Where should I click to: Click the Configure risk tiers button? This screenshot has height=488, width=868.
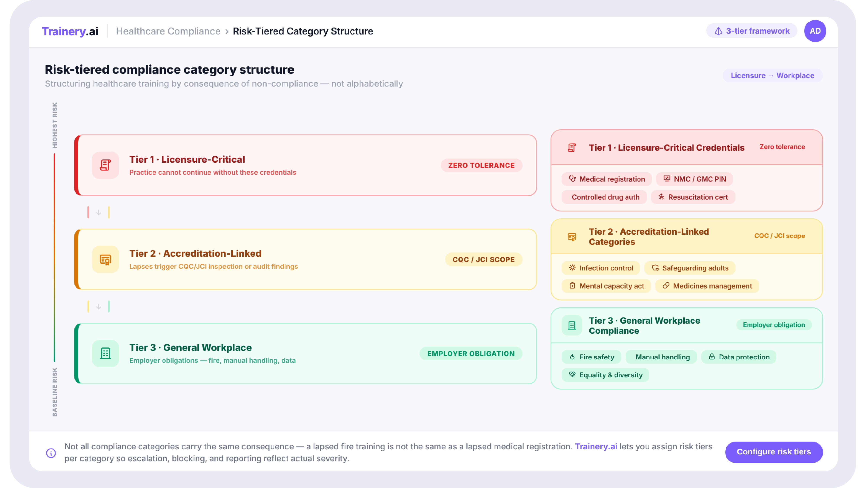click(x=774, y=452)
